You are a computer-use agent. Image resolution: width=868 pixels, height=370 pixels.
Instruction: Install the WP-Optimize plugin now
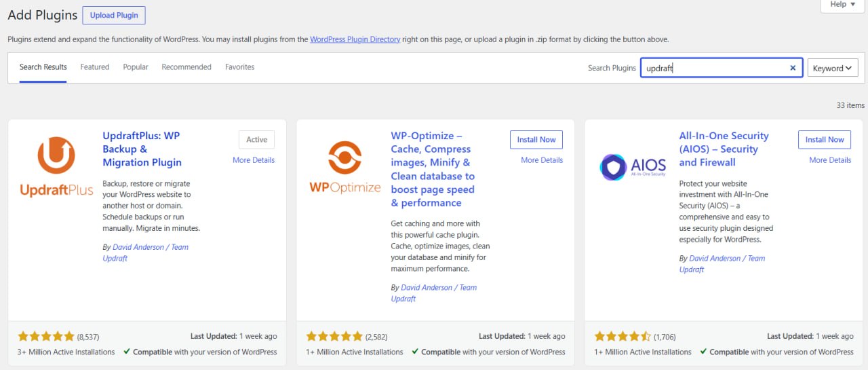(x=536, y=140)
